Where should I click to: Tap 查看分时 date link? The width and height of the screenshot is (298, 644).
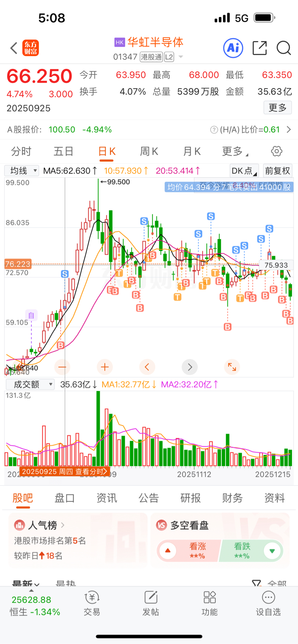click(64, 472)
